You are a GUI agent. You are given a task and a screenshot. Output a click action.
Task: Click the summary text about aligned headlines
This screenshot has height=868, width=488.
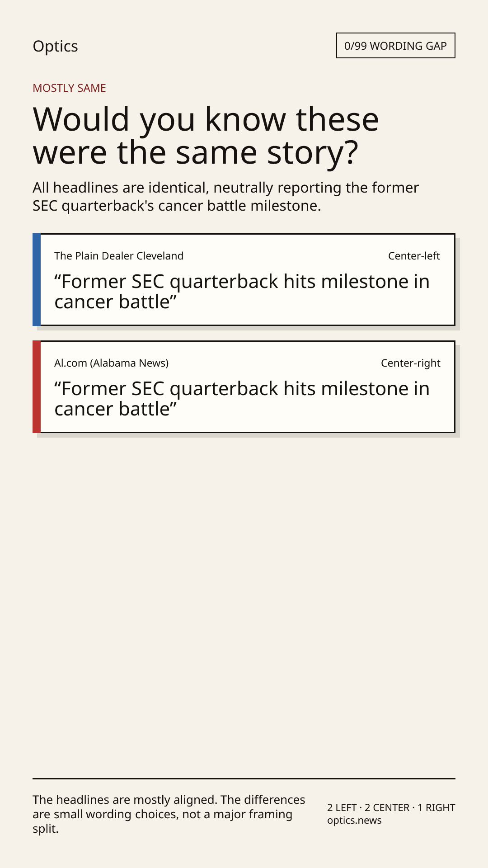[x=169, y=814]
